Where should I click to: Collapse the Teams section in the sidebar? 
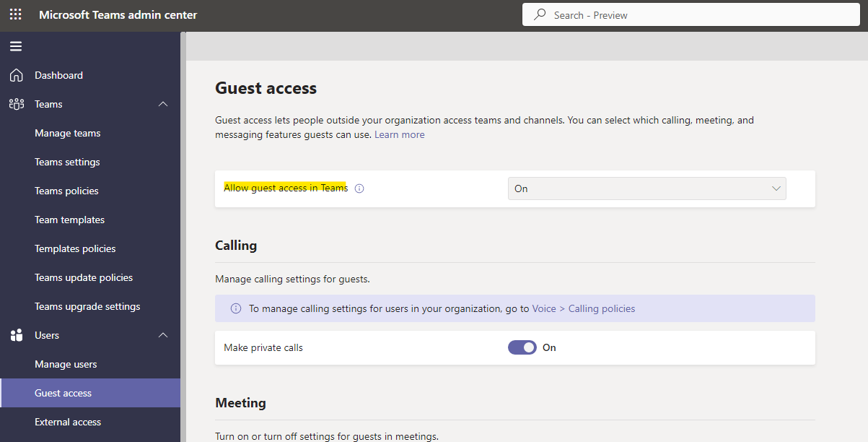[162, 103]
